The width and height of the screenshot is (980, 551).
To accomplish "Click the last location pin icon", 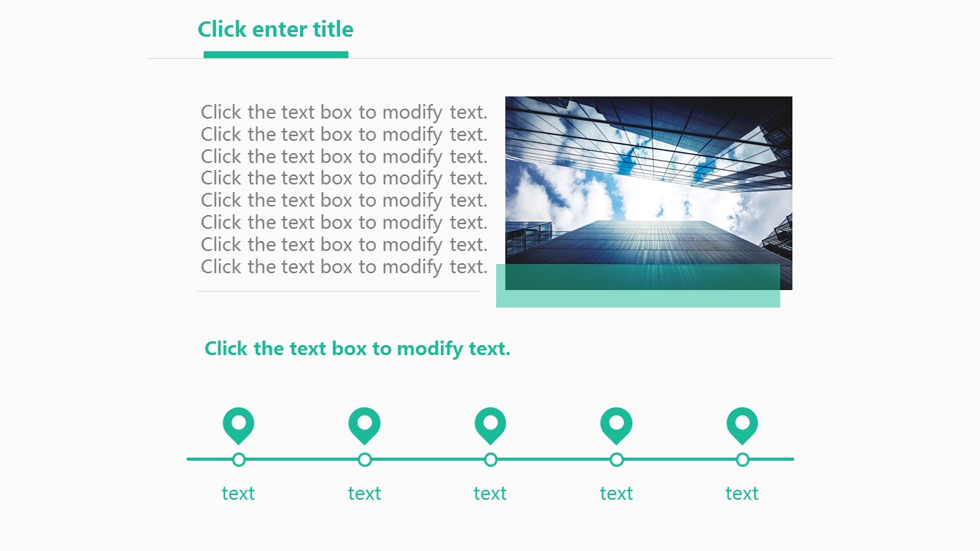I will [x=742, y=425].
